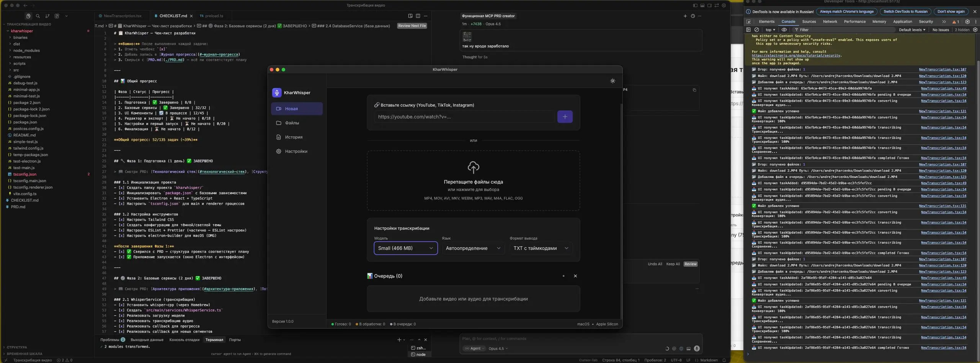This screenshot has width=980, height=363.
Task: Click the split editor icon in Cursor
Action: pos(418,16)
